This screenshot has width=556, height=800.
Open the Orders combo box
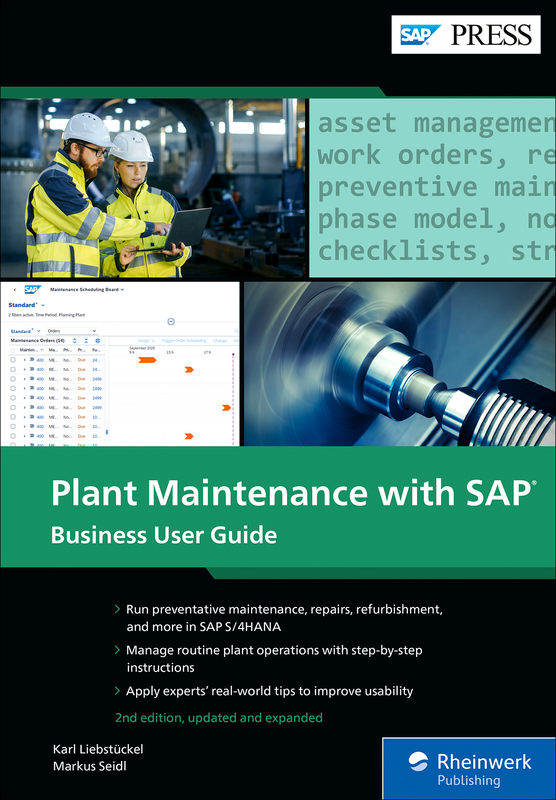click(x=72, y=331)
